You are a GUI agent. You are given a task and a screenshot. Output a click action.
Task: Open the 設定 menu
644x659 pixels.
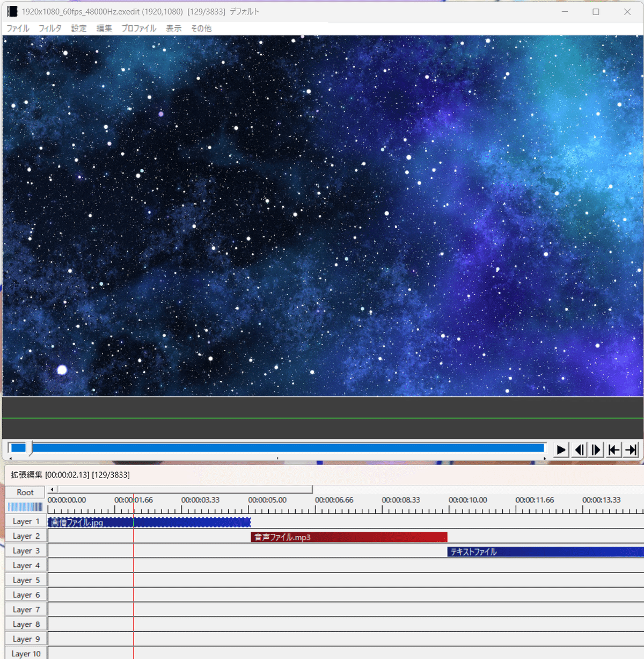(x=79, y=28)
